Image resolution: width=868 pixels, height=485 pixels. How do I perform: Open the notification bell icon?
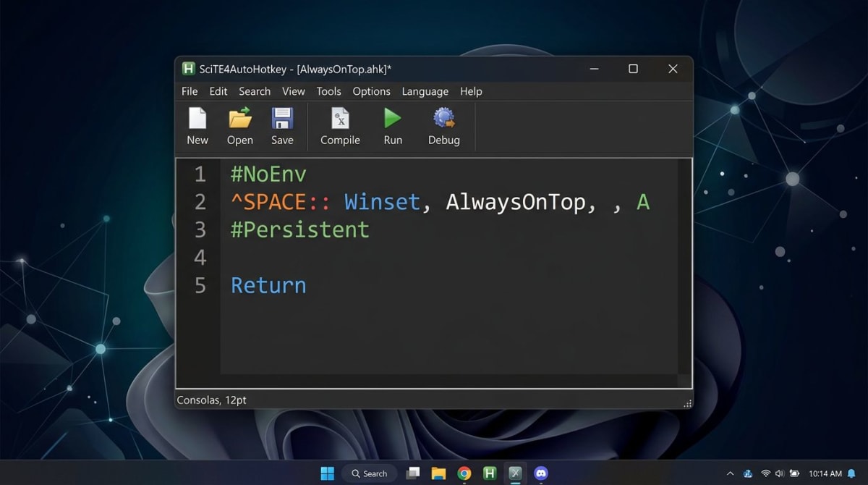(x=851, y=474)
